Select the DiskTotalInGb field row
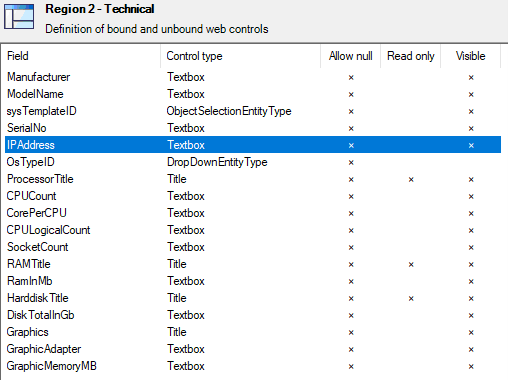508x380 pixels. click(253, 315)
